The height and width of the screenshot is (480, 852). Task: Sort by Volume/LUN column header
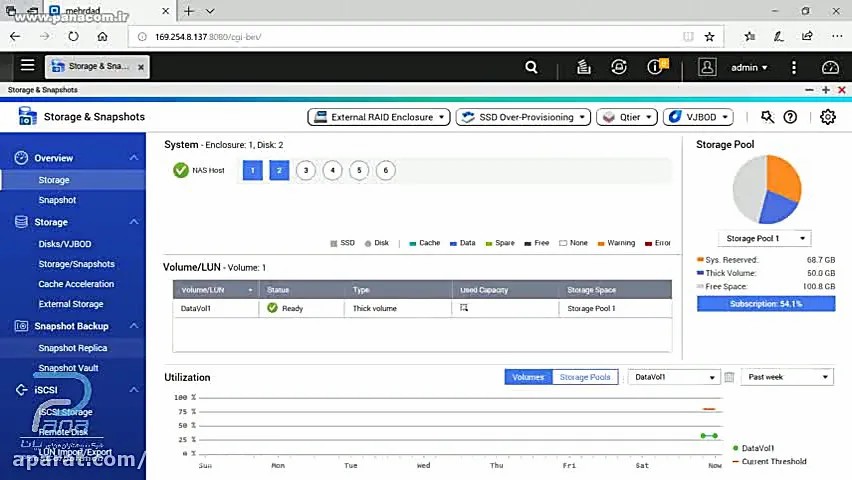(x=216, y=290)
